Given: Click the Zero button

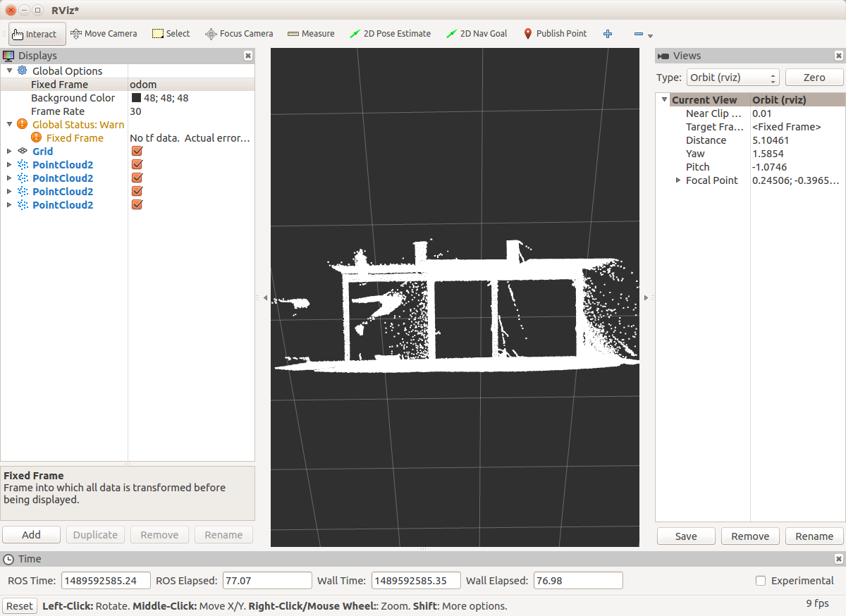Looking at the screenshot, I should [x=814, y=78].
